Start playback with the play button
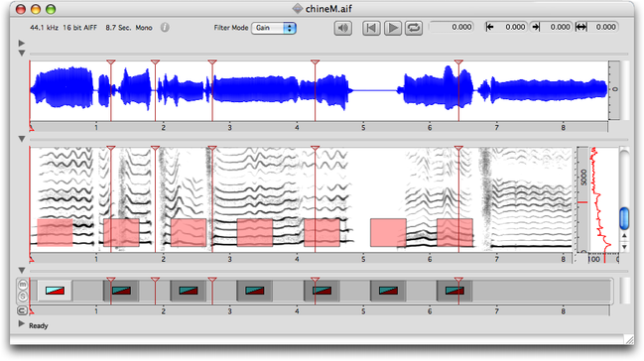The height and width of the screenshot is (361, 644). pyautogui.click(x=393, y=28)
